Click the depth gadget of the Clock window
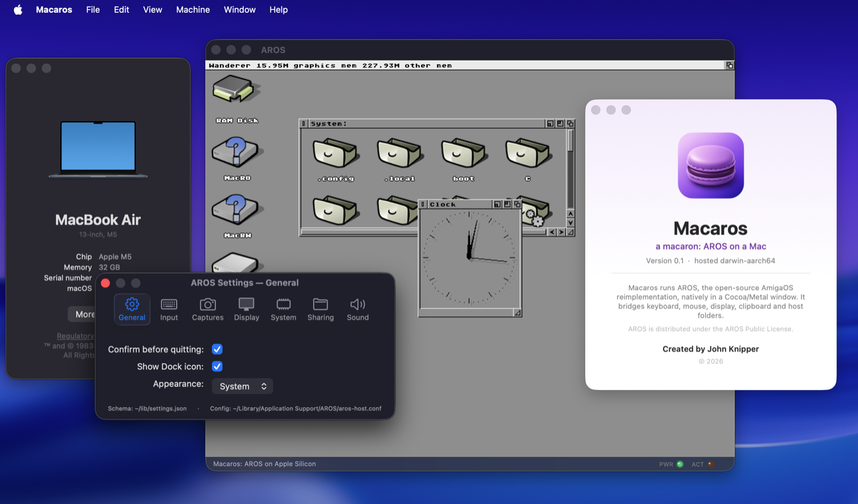The height and width of the screenshot is (504, 858). click(517, 205)
